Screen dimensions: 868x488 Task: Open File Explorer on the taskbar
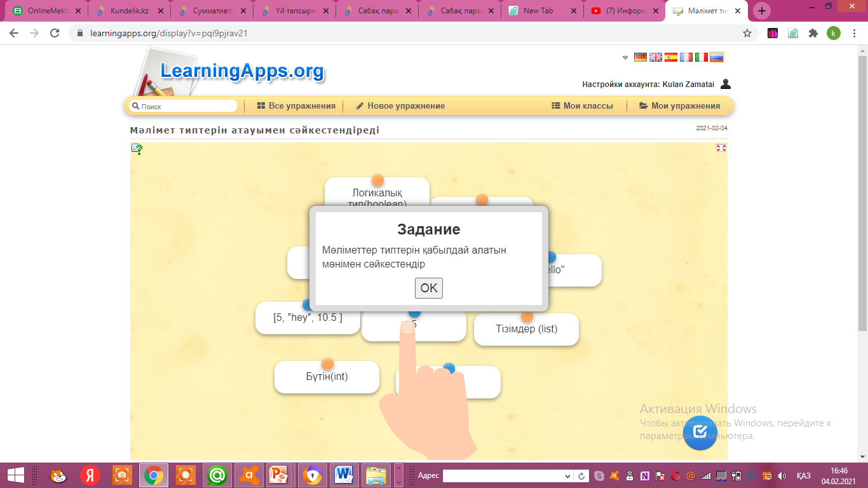376,475
